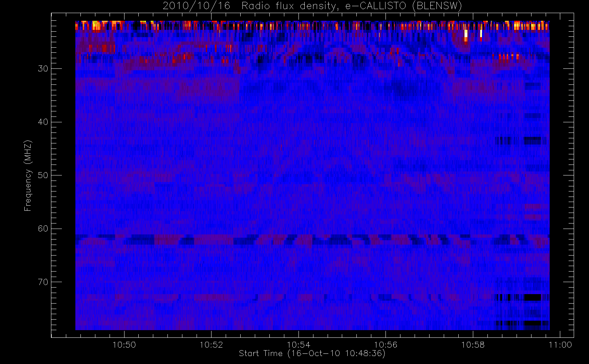Click the bright white burst just before 10:58
This screenshot has width=589, height=364.
click(466, 36)
